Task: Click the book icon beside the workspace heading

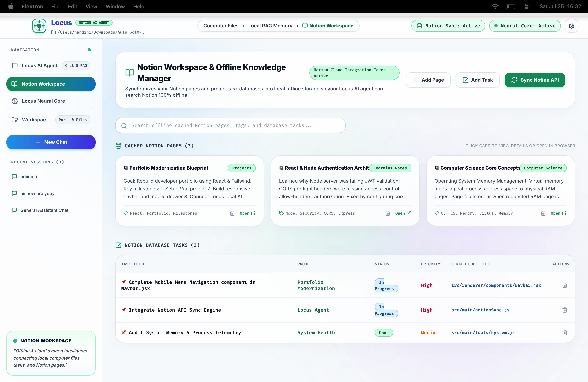Action: coord(129,73)
